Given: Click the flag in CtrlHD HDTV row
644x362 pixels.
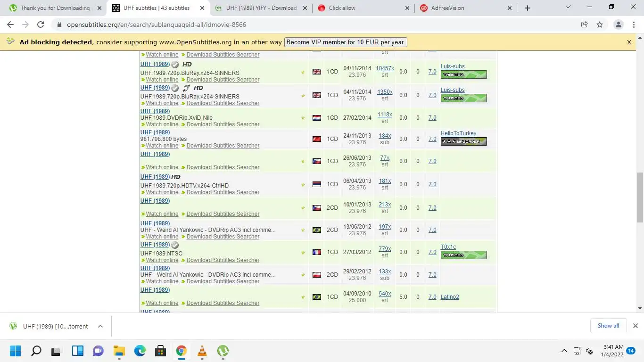Looking at the screenshot, I should pos(317,184).
